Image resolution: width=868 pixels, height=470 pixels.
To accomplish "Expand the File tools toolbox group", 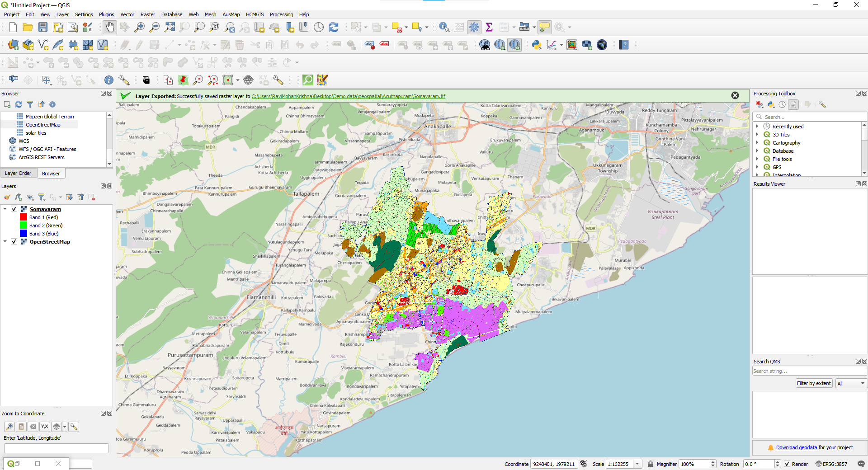I will point(757,159).
